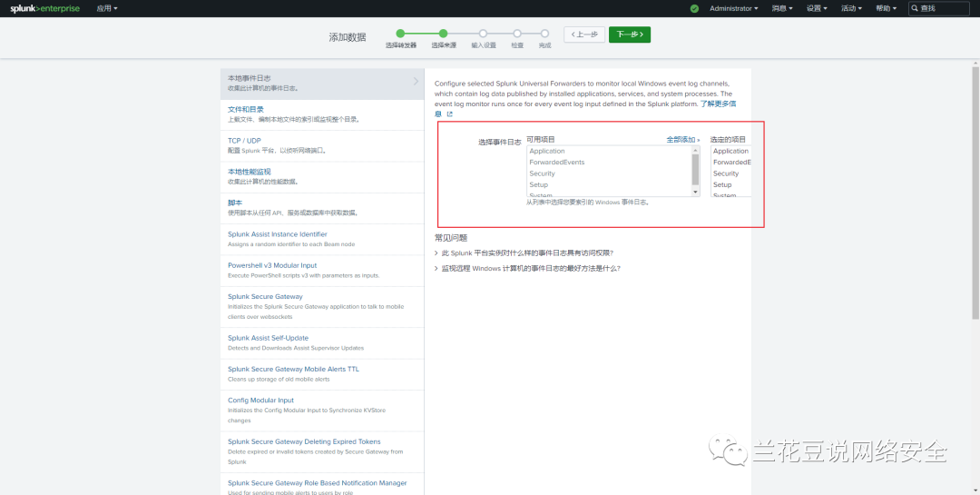Click the 全部添加 link
This screenshot has height=495, width=980.
[682, 140]
